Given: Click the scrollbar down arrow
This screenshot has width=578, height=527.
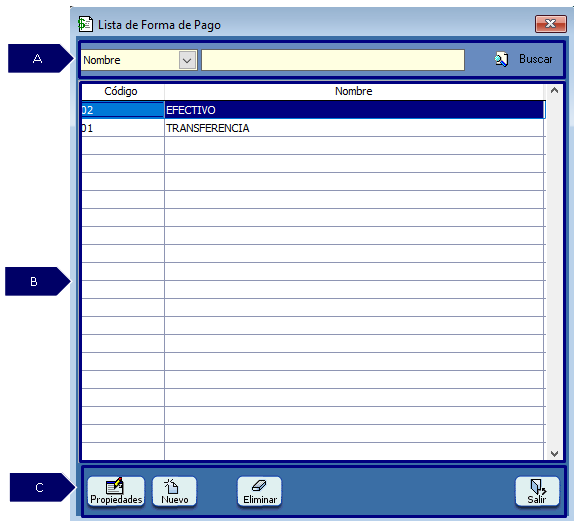Looking at the screenshot, I should tap(554, 454).
